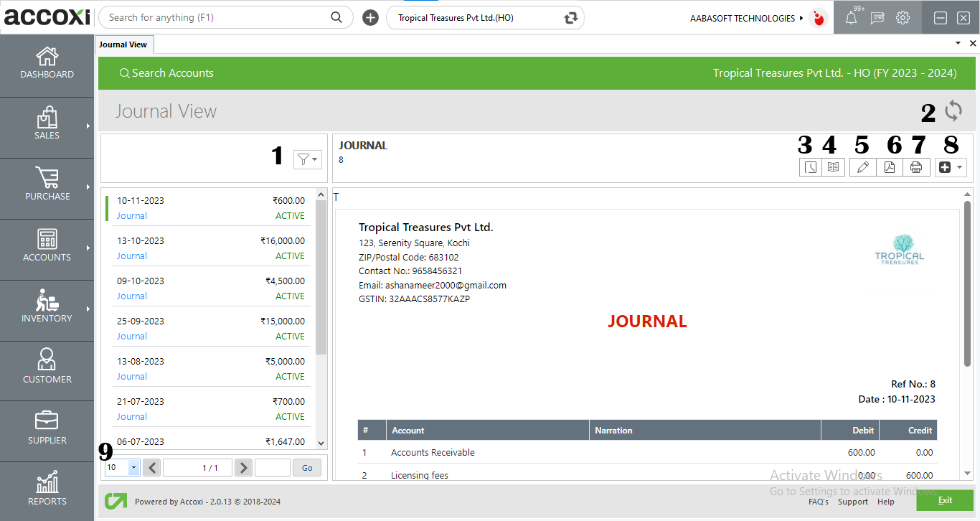The height and width of the screenshot is (521, 980).
Task: Click the Exit button
Action: coord(945,500)
